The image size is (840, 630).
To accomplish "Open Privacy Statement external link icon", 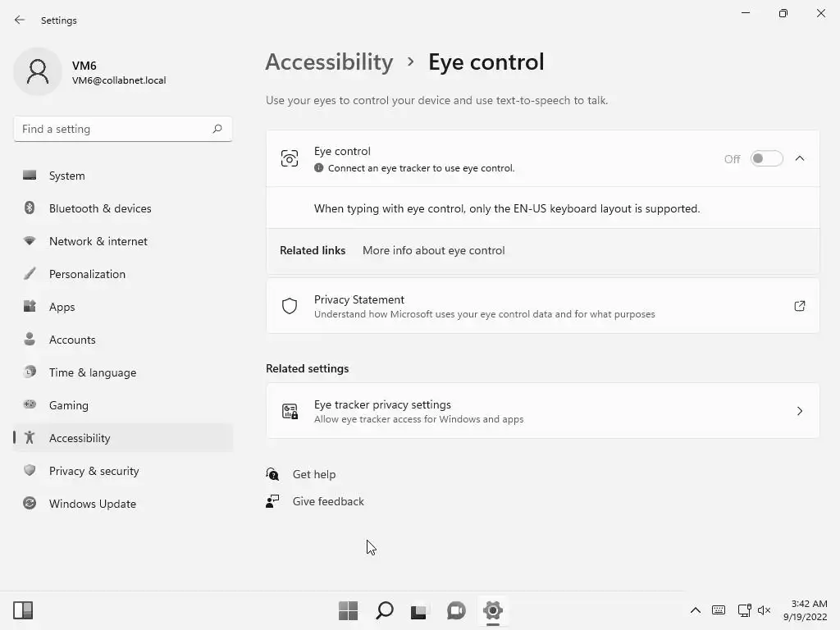I will pyautogui.click(x=800, y=306).
